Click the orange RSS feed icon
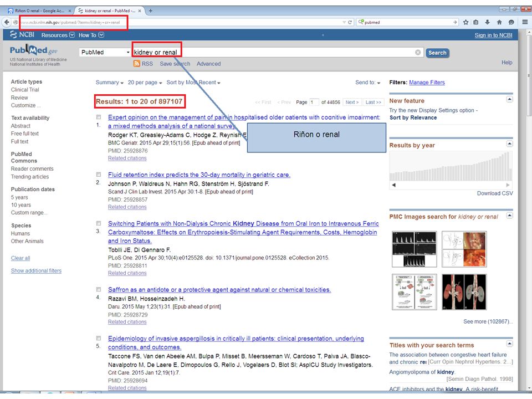 (137, 63)
